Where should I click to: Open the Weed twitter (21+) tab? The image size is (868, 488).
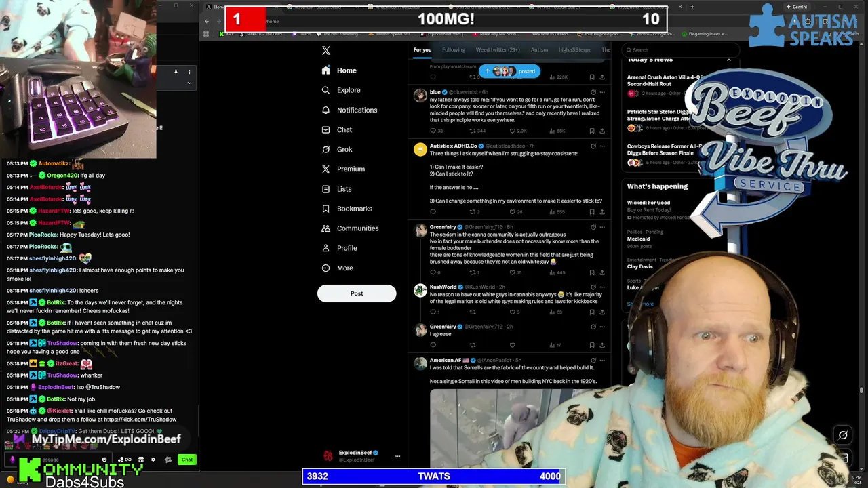coord(498,49)
